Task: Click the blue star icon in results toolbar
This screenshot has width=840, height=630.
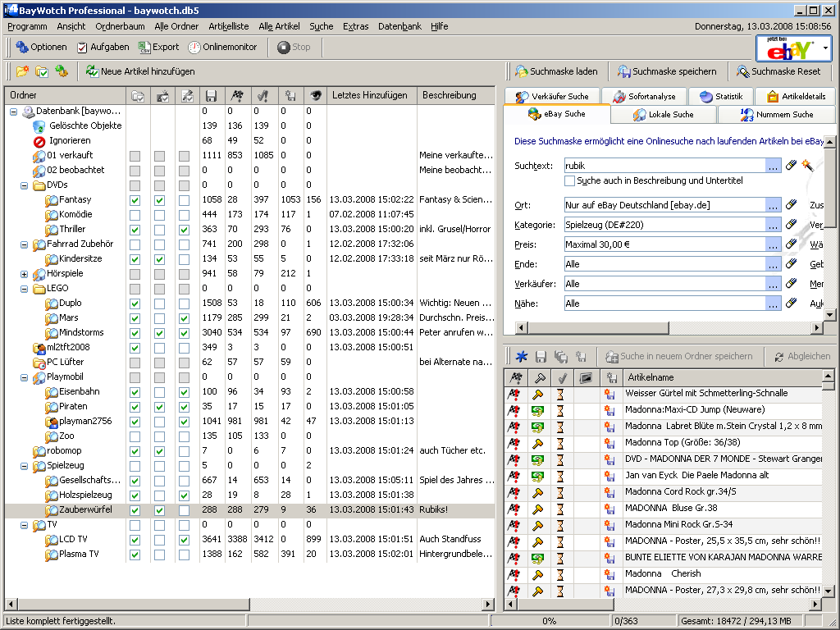Action: (522, 356)
